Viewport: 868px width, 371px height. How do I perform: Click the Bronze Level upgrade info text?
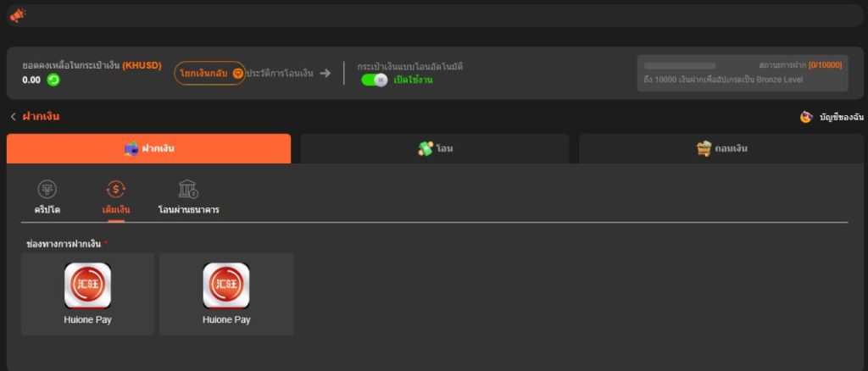coord(722,80)
